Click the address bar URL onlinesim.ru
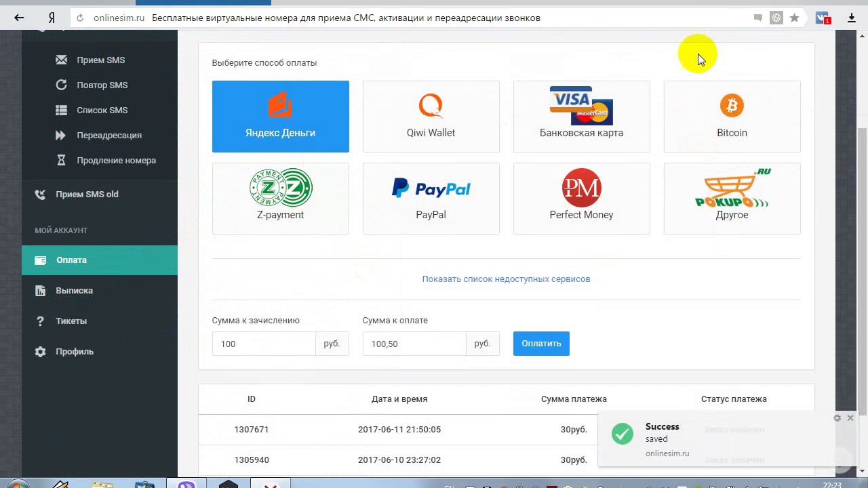Viewport: 868px width, 488px height. pyautogui.click(x=119, y=18)
